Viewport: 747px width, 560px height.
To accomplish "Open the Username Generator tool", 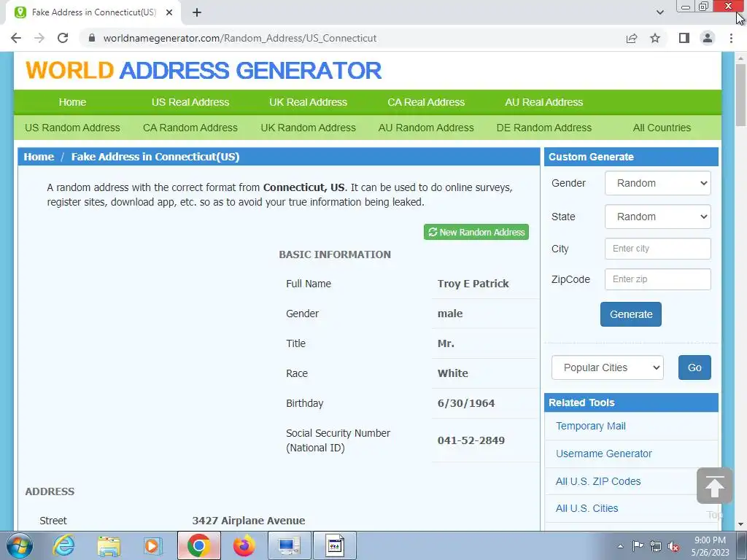I will point(603,454).
